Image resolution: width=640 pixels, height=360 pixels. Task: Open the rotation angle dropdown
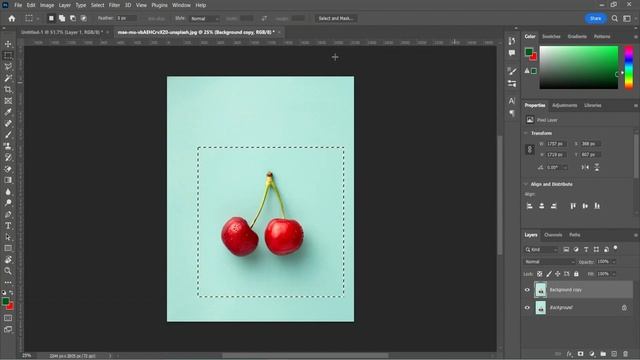[565, 167]
